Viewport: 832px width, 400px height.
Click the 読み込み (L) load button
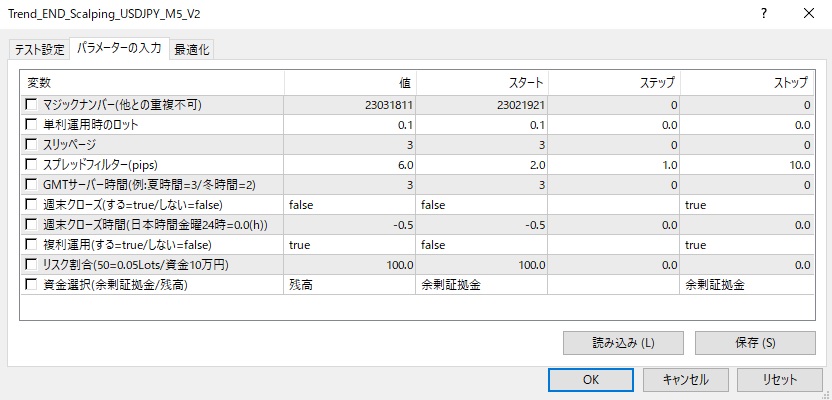pos(623,343)
